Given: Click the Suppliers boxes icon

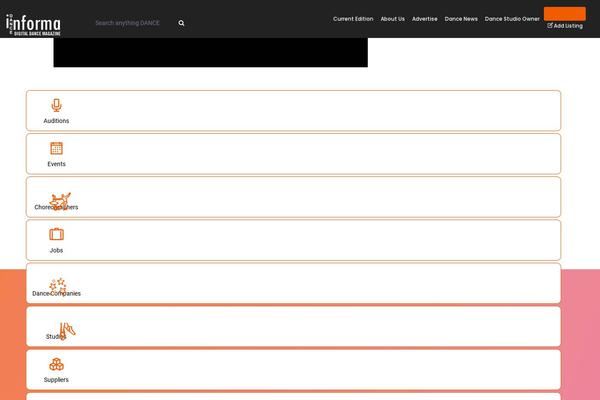Looking at the screenshot, I should click(56, 364).
